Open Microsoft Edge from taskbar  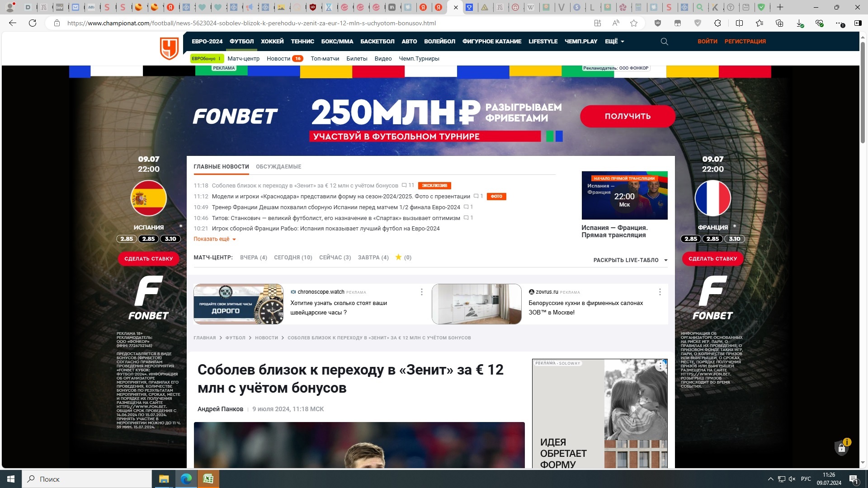pos(186,479)
